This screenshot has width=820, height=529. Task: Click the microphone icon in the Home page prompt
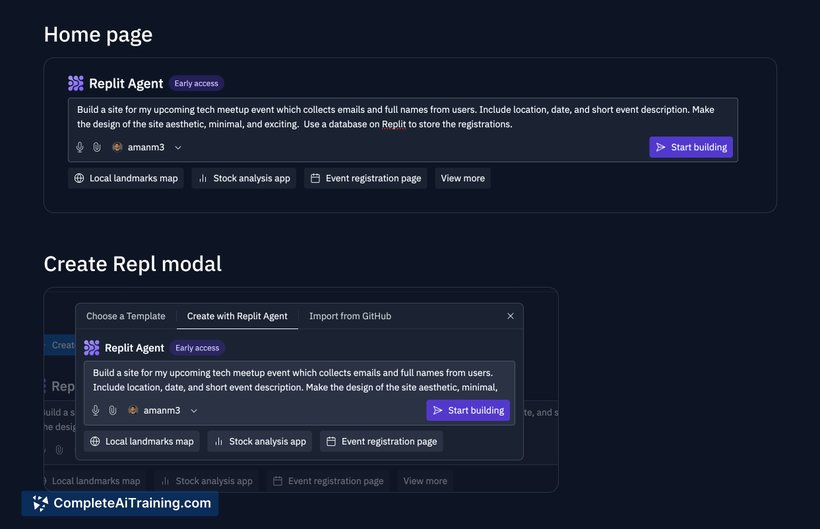80,147
